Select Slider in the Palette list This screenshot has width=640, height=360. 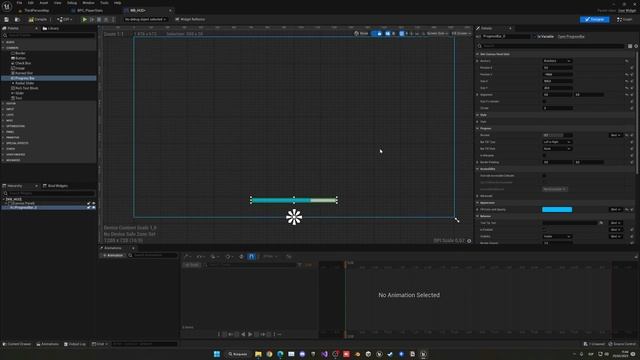tap(19, 93)
